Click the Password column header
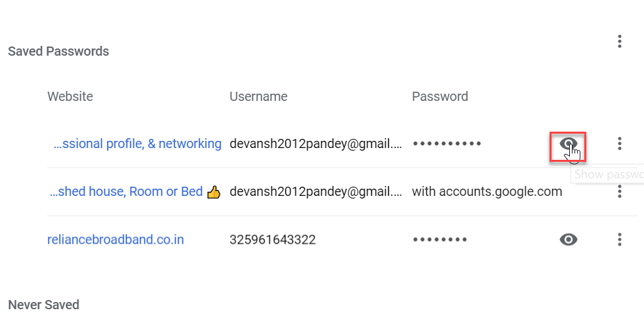This screenshot has height=321, width=644. click(439, 96)
